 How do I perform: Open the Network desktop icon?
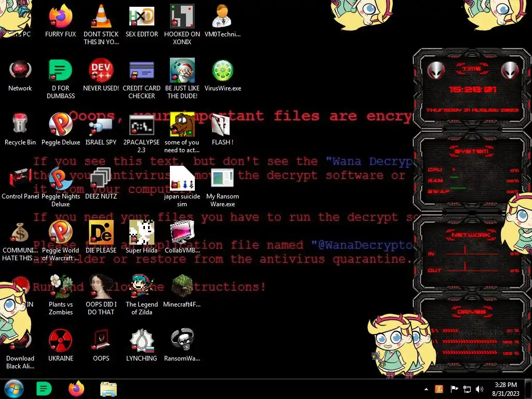pyautogui.click(x=20, y=70)
